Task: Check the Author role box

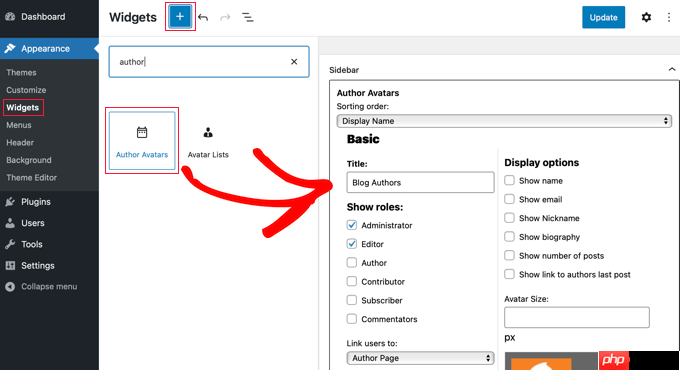Action: point(352,262)
